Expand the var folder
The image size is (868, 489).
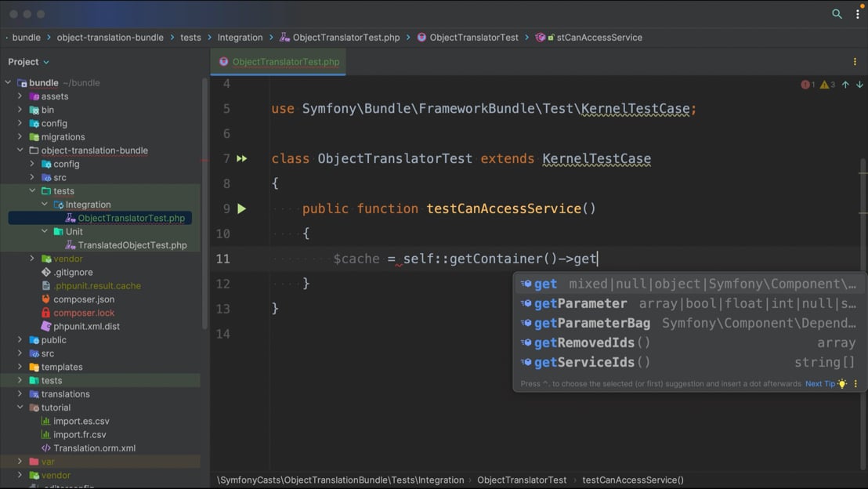pos(20,462)
